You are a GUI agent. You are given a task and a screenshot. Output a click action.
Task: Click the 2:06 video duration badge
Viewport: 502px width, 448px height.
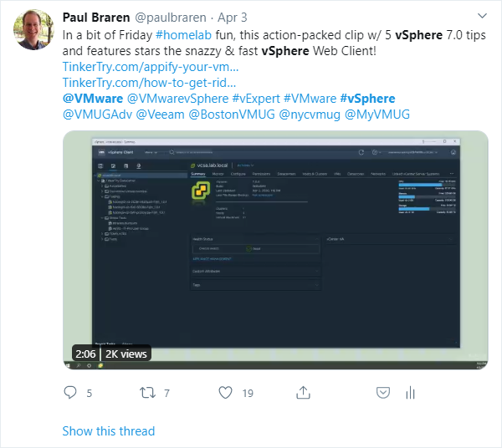point(85,354)
